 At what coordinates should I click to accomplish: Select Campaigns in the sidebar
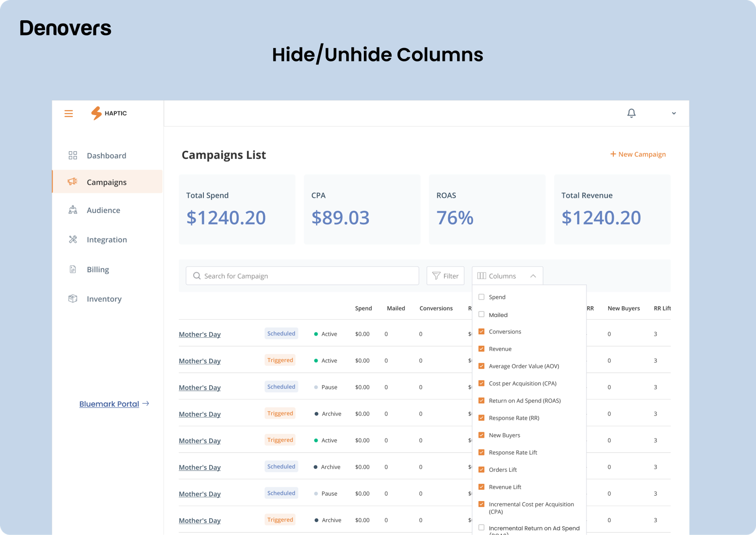click(107, 181)
